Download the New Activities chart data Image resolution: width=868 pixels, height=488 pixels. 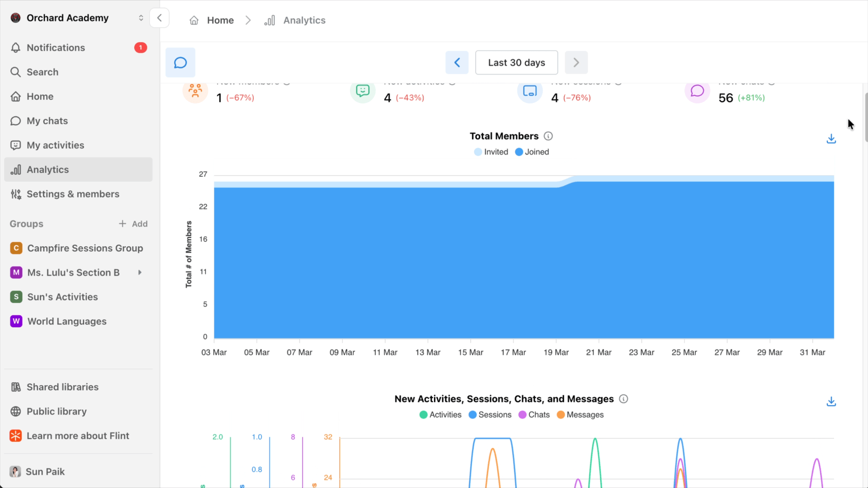click(831, 402)
